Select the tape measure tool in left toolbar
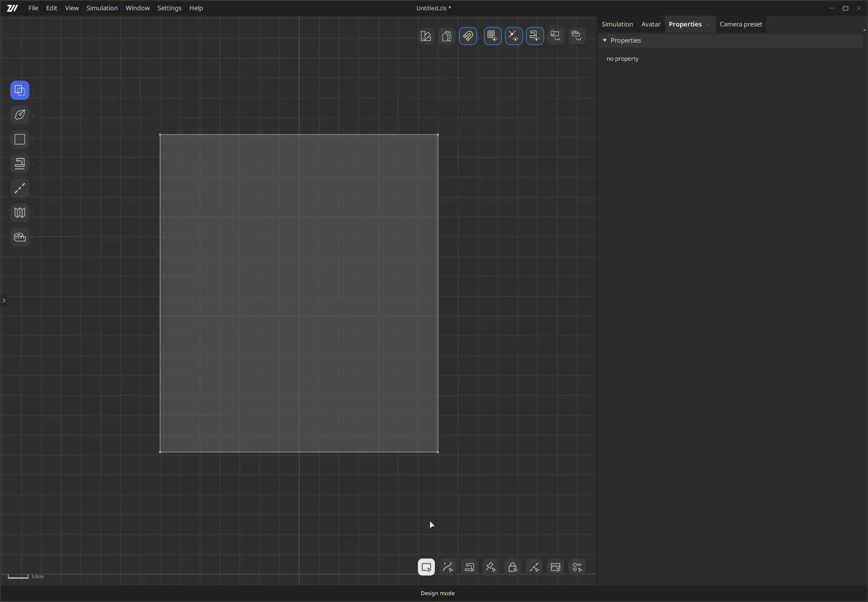This screenshot has height=602, width=868. 20,237
